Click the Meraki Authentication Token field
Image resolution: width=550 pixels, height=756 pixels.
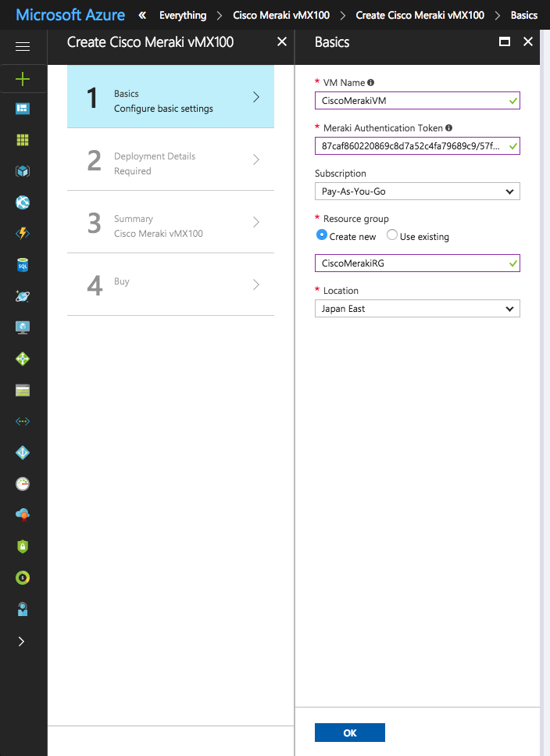pyautogui.click(x=417, y=146)
